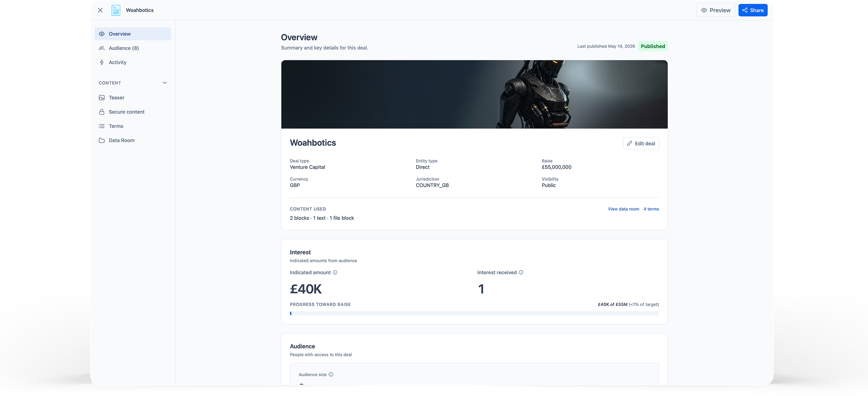Click the Public visibility value

(549, 185)
